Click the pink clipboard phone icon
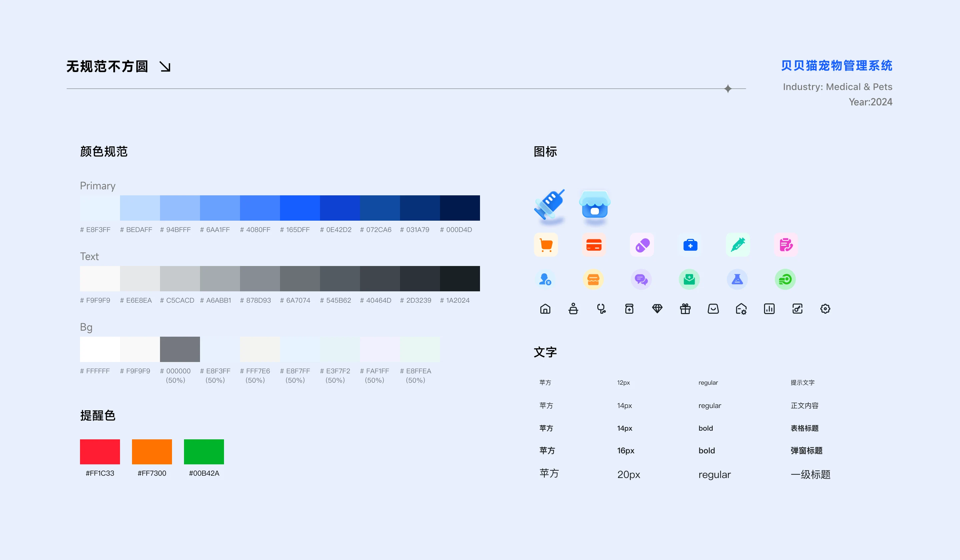The image size is (960, 560). (786, 245)
